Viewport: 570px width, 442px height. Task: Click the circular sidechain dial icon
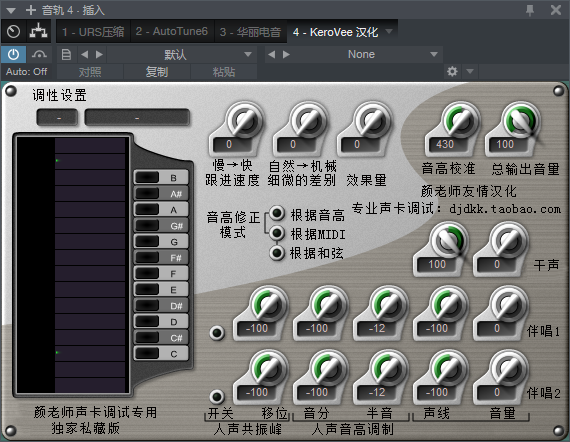pos(13,32)
